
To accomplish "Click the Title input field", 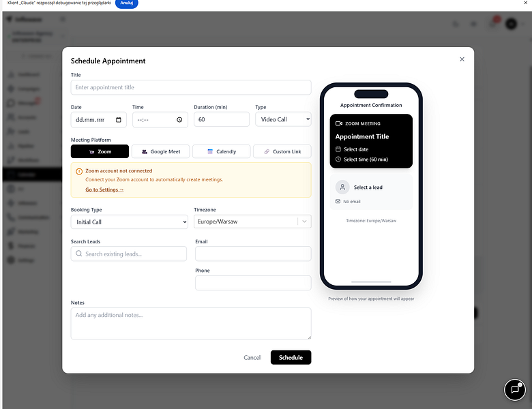I will [x=191, y=87].
